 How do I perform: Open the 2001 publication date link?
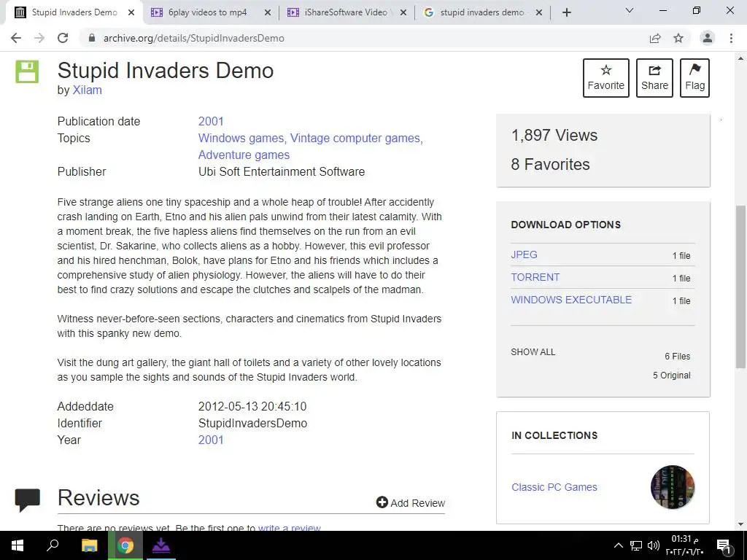coord(211,122)
